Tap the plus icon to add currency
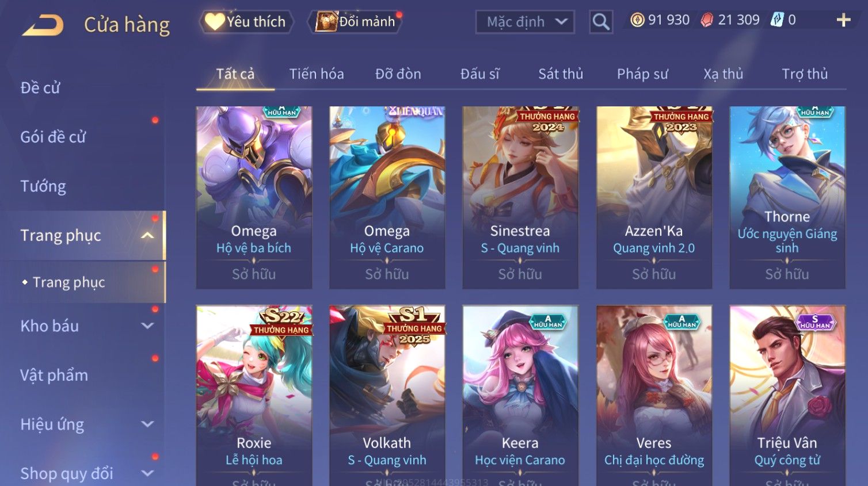Screen dimensions: 868x486 tap(843, 20)
